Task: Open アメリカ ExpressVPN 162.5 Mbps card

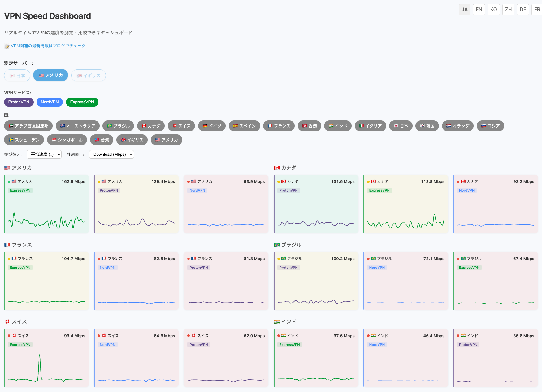Action: 46,204
